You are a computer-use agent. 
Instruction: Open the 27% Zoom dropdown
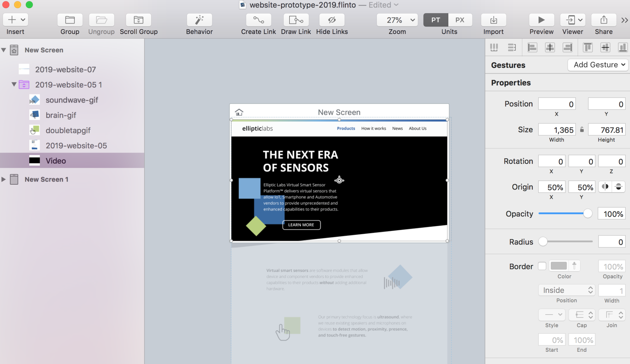(x=397, y=20)
